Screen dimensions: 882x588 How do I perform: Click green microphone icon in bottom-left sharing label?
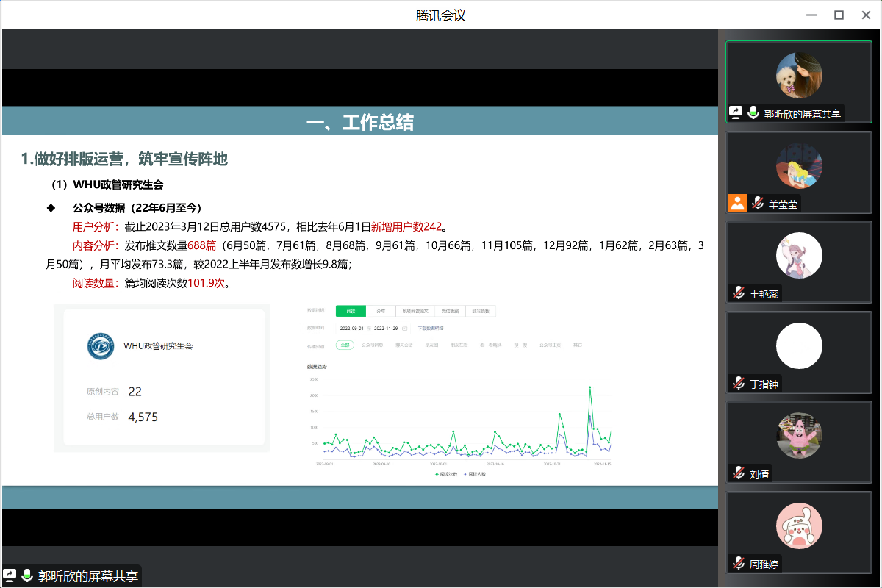[27, 576]
